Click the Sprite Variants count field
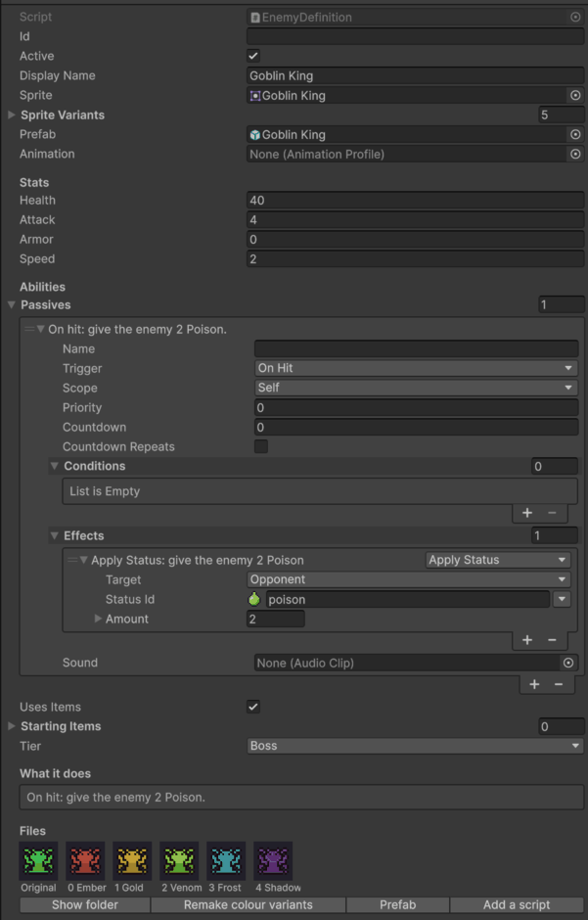 [x=561, y=115]
